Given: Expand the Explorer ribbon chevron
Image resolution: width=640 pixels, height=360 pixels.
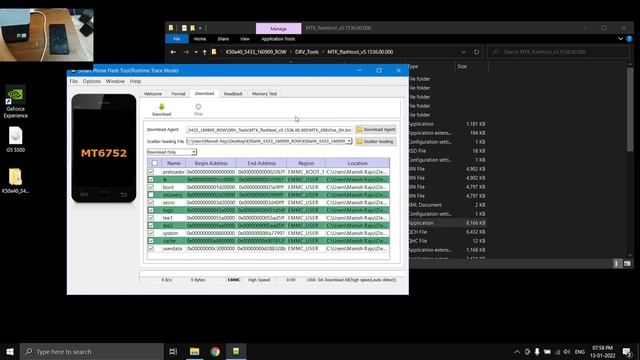Looking at the screenshot, I should pyautogui.click(x=620, y=39).
